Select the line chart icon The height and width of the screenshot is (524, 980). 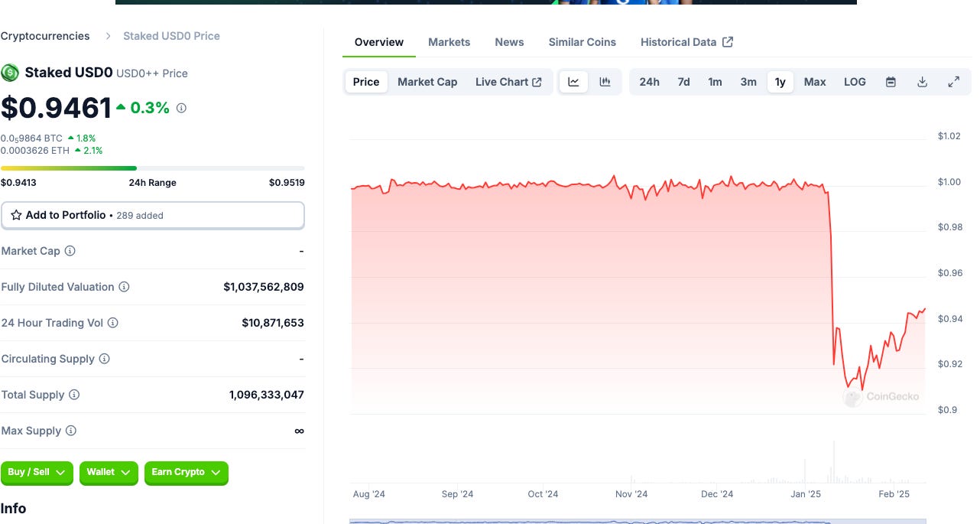coord(573,81)
